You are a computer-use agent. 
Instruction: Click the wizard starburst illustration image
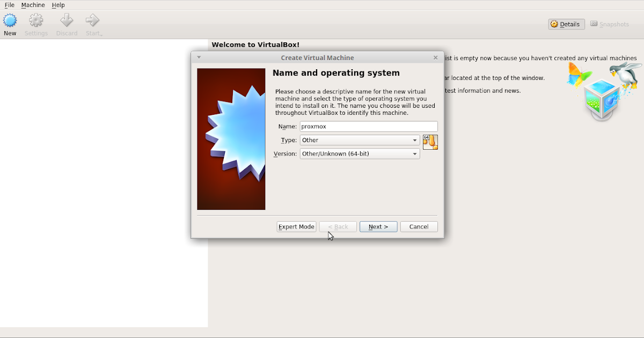pos(231,139)
